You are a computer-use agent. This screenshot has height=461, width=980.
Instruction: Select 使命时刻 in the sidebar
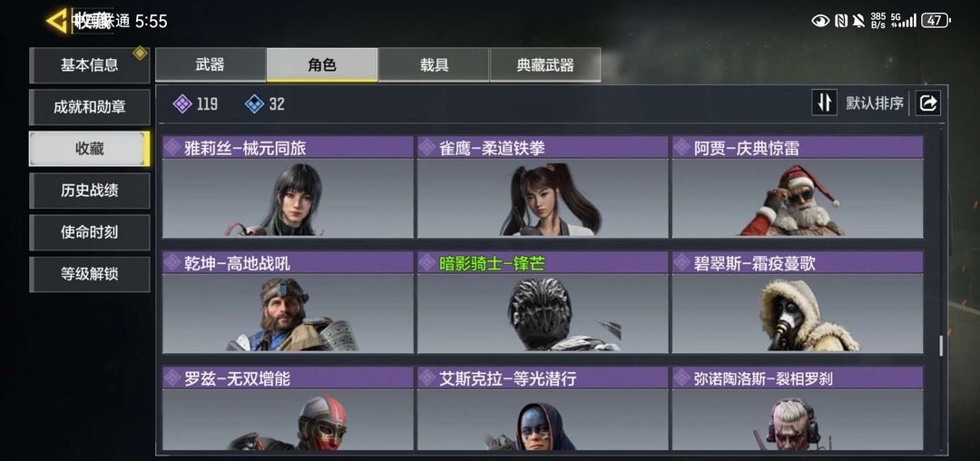[89, 232]
